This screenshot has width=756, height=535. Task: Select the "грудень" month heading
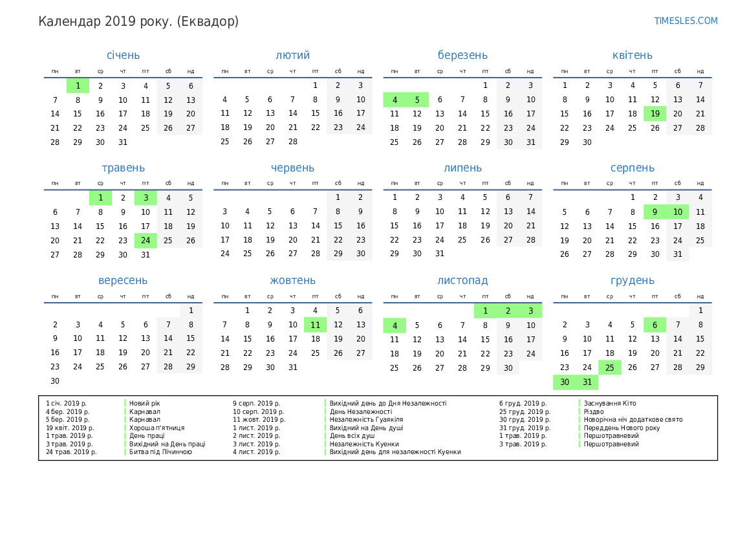pos(632,281)
